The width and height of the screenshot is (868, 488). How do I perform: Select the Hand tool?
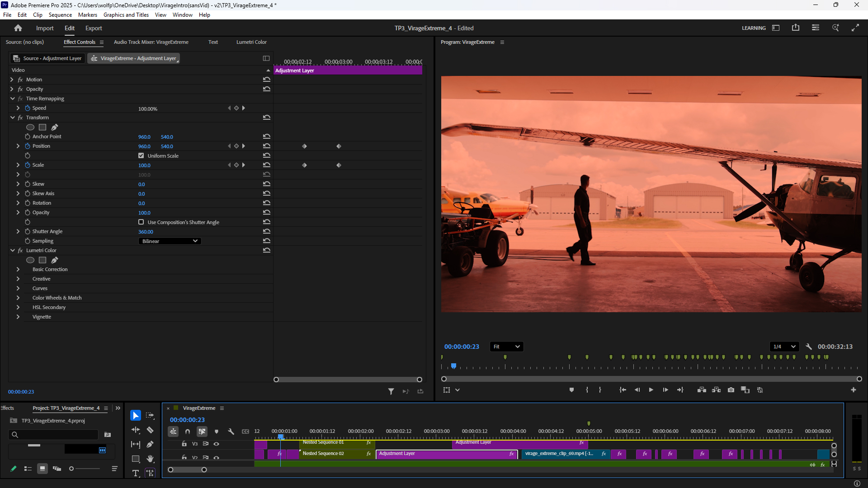150,459
